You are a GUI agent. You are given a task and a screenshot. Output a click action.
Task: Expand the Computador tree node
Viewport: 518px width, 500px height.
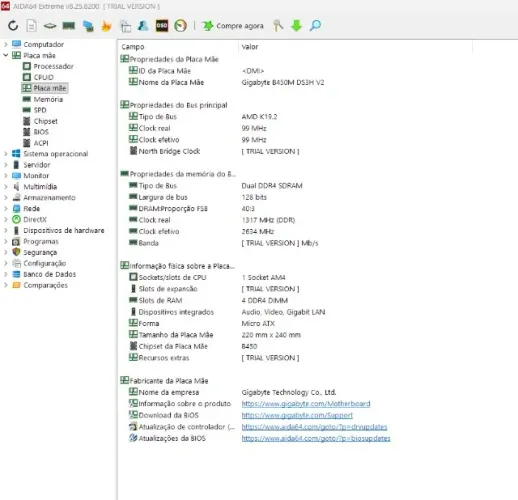point(6,44)
